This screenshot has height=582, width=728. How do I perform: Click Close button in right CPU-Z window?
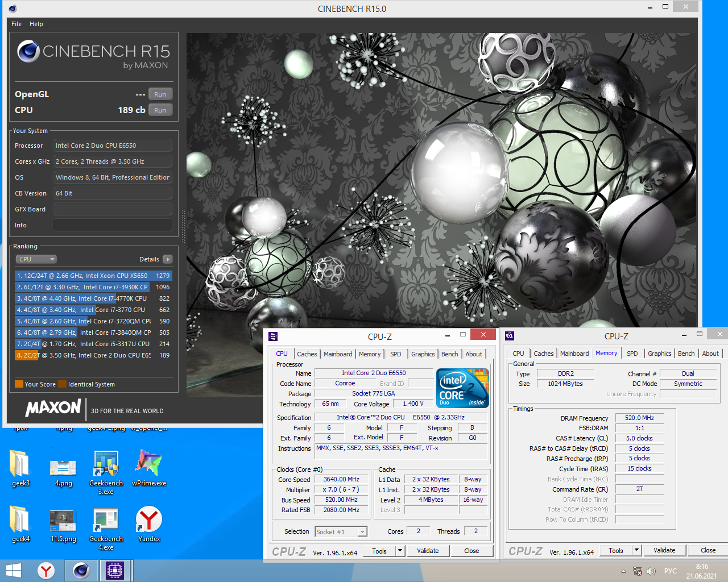(708, 550)
